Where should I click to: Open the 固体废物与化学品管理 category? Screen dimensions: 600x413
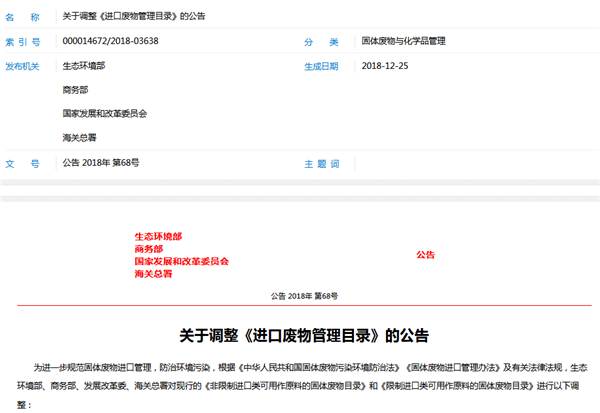[x=403, y=41]
